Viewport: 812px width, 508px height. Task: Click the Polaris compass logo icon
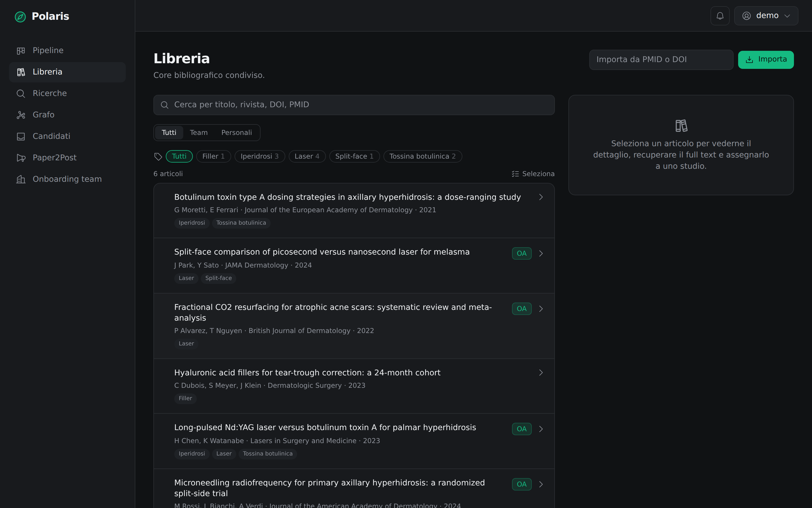click(x=20, y=16)
